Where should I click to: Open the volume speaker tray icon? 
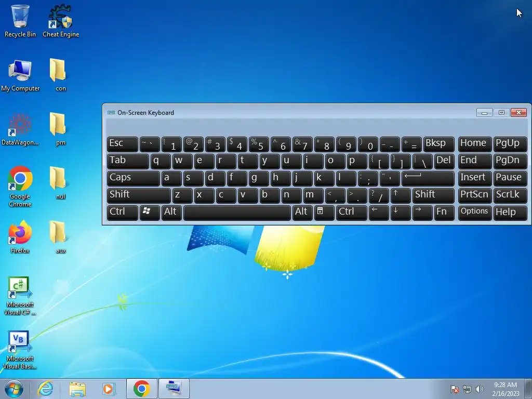tap(479, 390)
